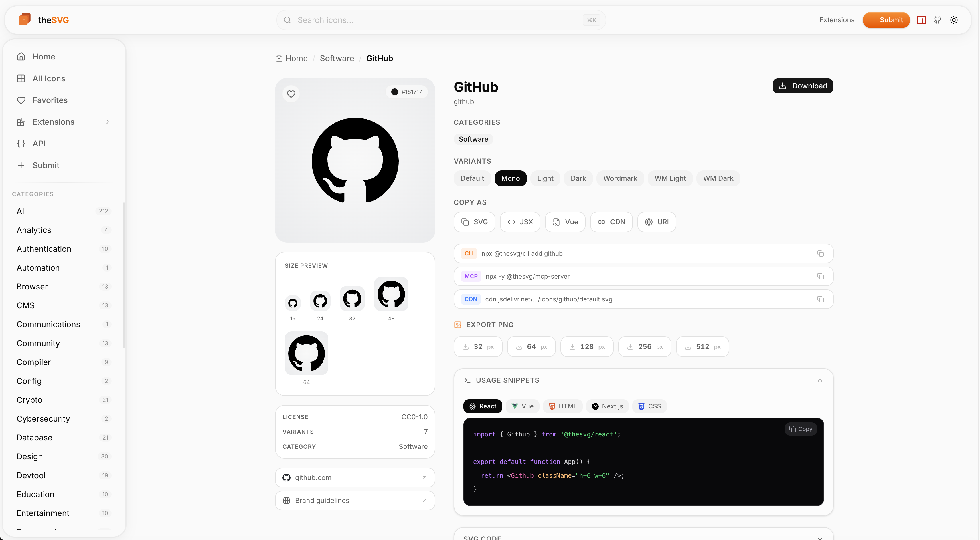Expand the Extensions sidebar submenu
Image resolution: width=980 pixels, height=540 pixels.
click(107, 122)
